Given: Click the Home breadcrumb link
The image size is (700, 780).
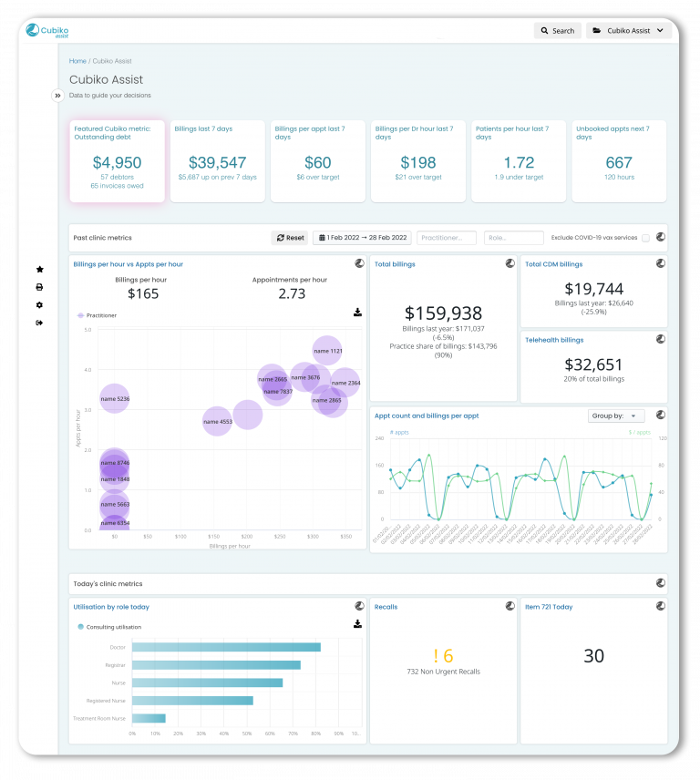Looking at the screenshot, I should 77,61.
